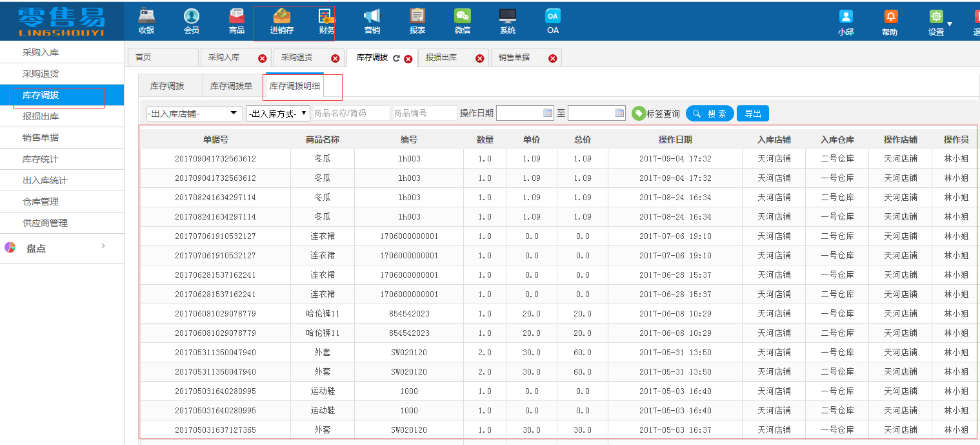Open the OA module icon

tap(552, 19)
